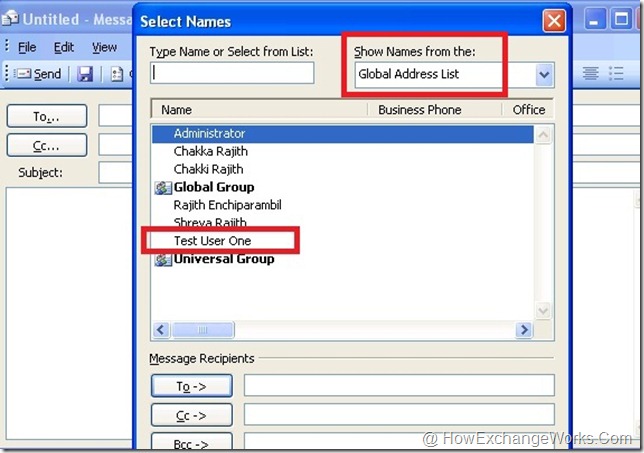
Task: Click the document icon beside Save
Action: tap(117, 74)
